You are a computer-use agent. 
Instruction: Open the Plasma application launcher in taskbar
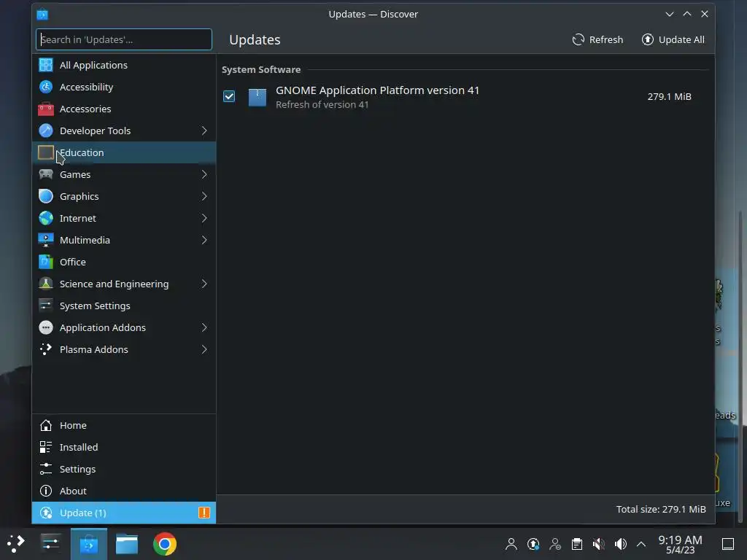point(16,544)
